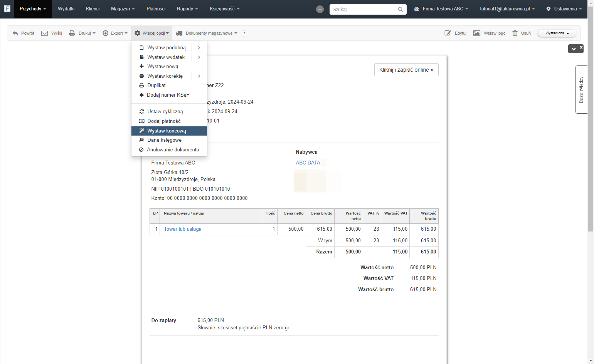Open the Magazyn dropdown menu
Viewport: 594px width, 364px height.
(x=123, y=9)
